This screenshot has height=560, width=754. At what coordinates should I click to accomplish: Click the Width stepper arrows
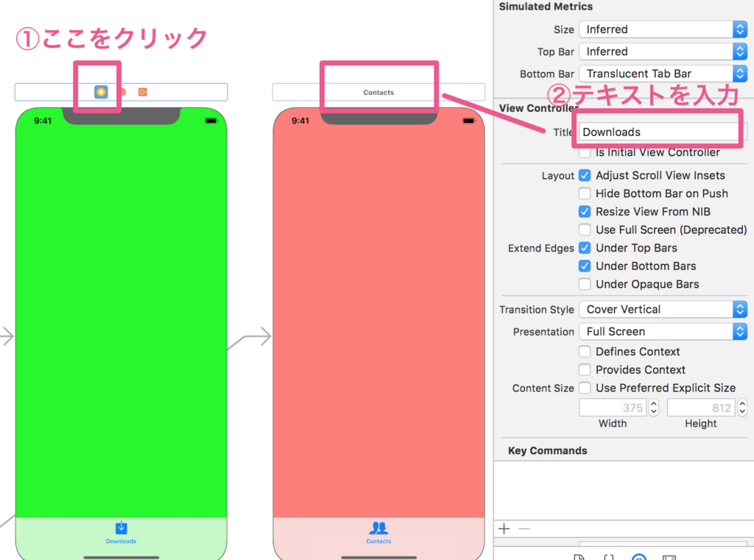coord(654,408)
